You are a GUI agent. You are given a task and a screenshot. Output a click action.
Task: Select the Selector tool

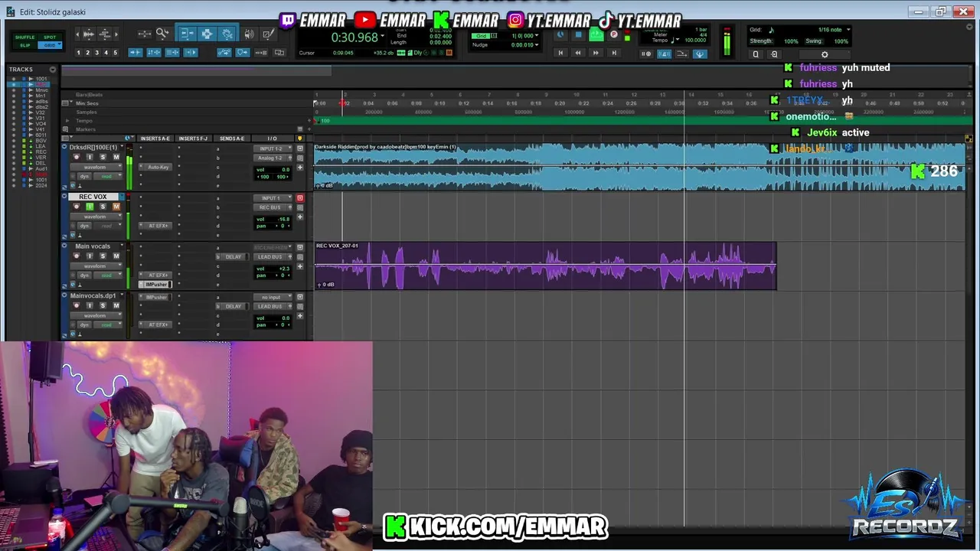207,34
